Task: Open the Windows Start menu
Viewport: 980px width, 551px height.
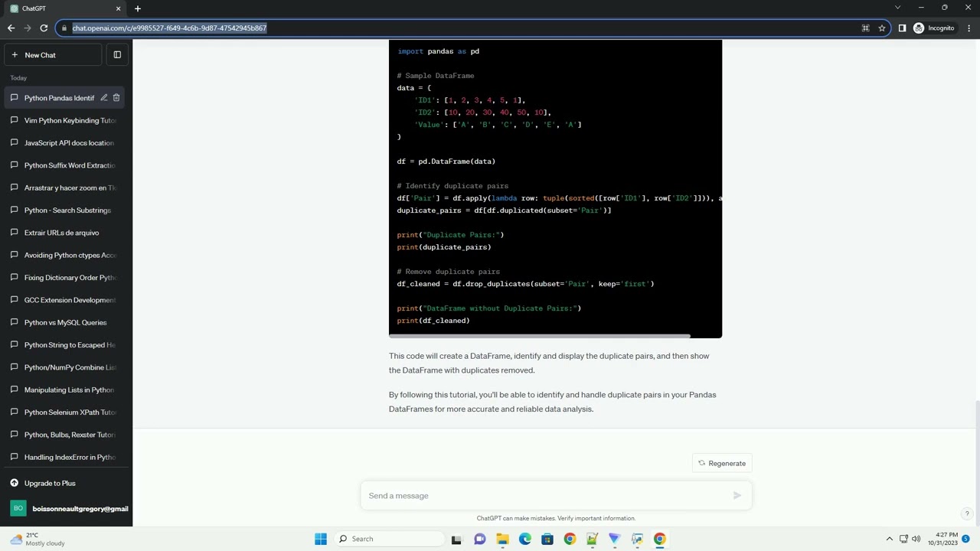Action: point(321,539)
